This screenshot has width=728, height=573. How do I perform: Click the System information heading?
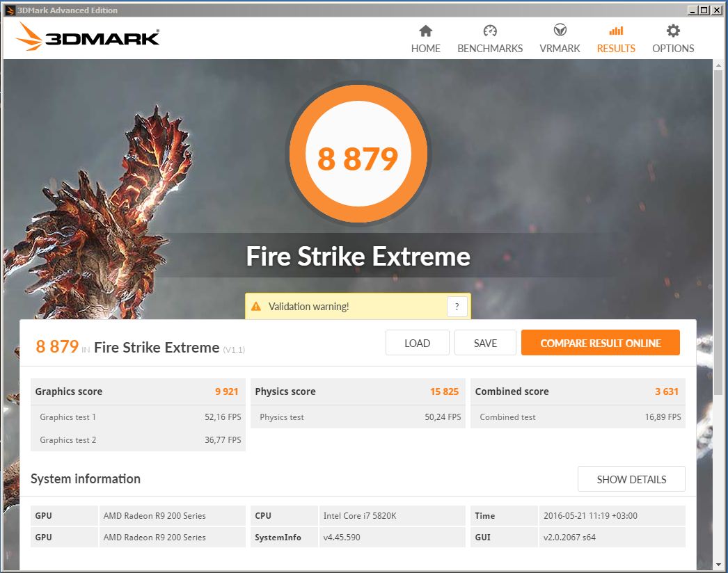tap(86, 479)
